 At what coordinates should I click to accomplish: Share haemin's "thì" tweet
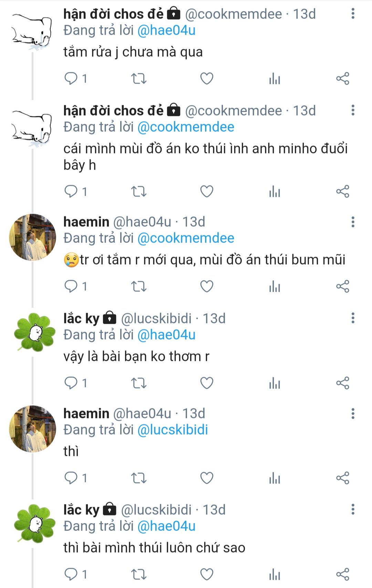pos(342,478)
